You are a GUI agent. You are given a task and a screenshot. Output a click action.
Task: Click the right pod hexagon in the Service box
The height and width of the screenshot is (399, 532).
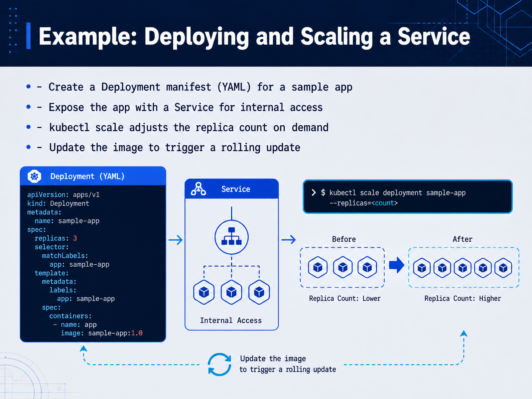click(259, 292)
